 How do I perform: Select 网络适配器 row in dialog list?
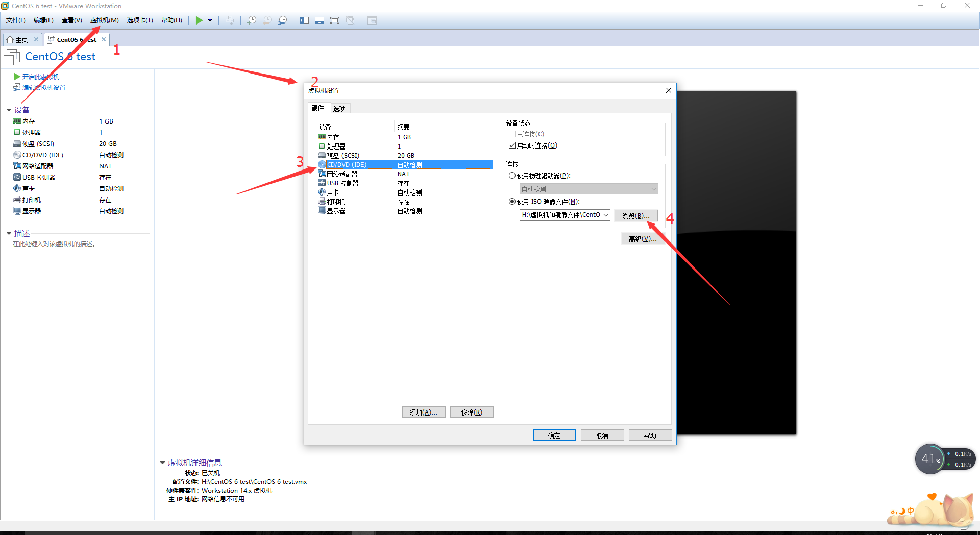tap(404, 174)
